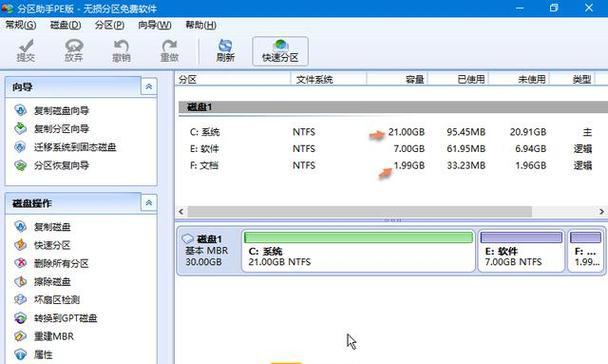608x364 pixels.
Task: Select the 磁盘1 group header row
Action: pyautogui.click(x=393, y=107)
